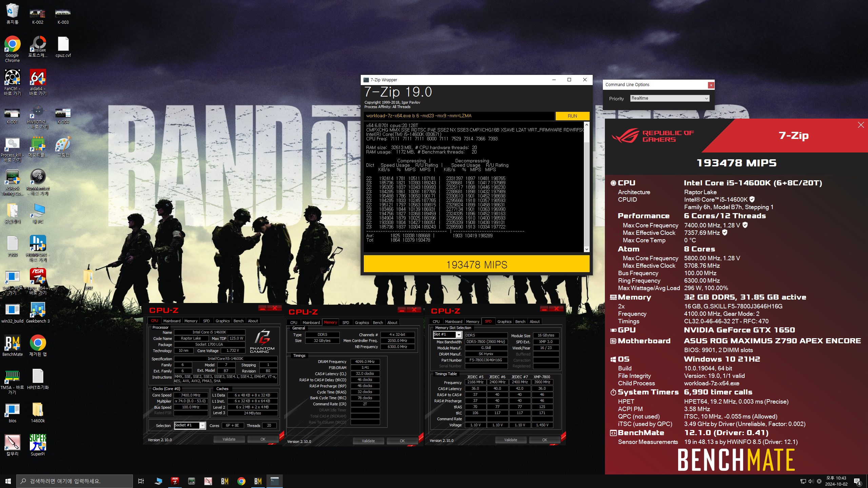Click OK in the CPU-Z CPU window
This screenshot has width=868, height=488.
point(263,439)
